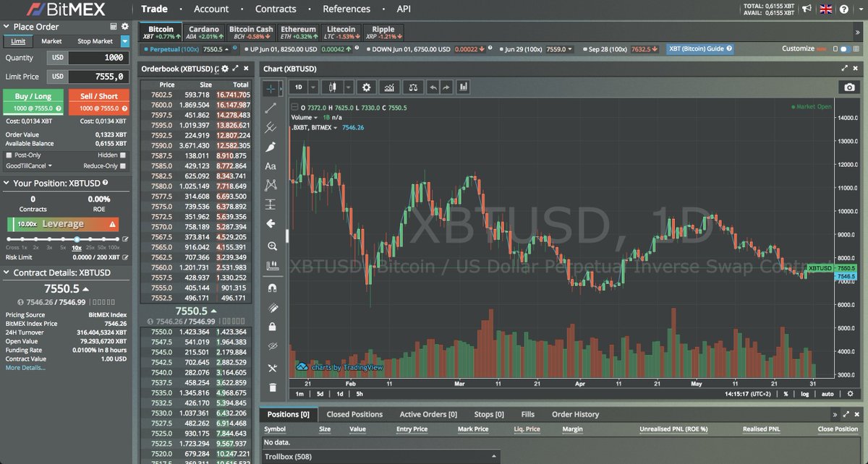Select the brush drawing tool

272,147
